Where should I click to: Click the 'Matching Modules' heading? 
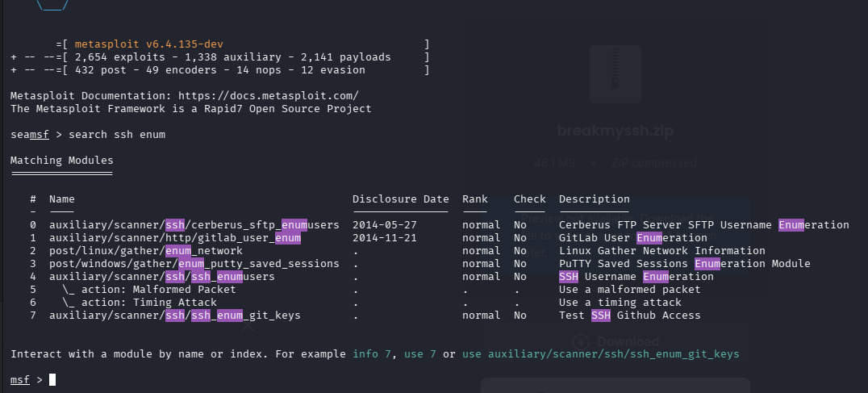pyautogui.click(x=62, y=161)
